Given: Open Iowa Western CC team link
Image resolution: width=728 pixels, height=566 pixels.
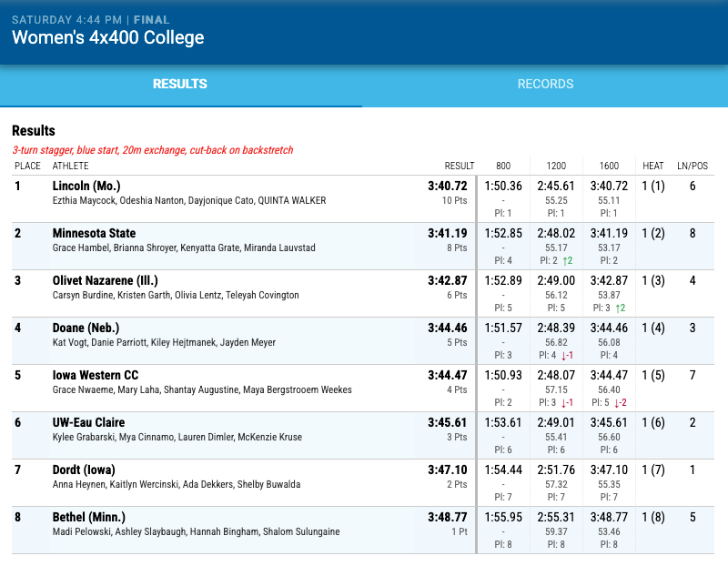Looking at the screenshot, I should tap(96, 375).
